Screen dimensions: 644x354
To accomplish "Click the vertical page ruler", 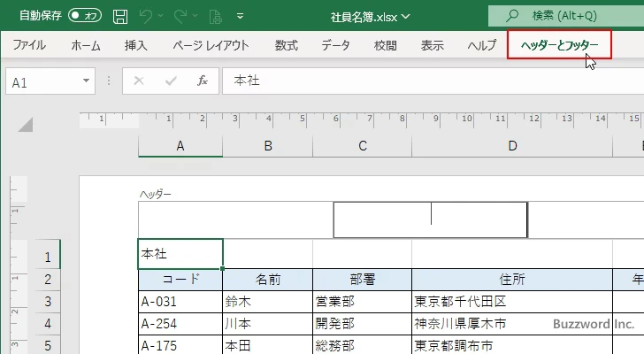I will click(19, 265).
